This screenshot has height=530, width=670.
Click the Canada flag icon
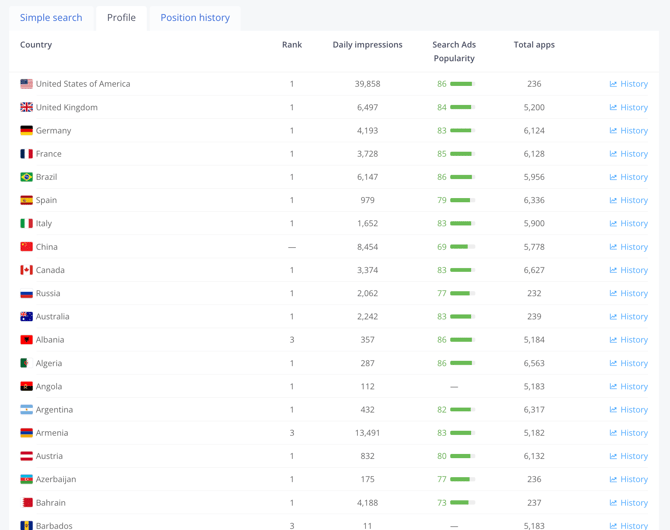coord(27,270)
